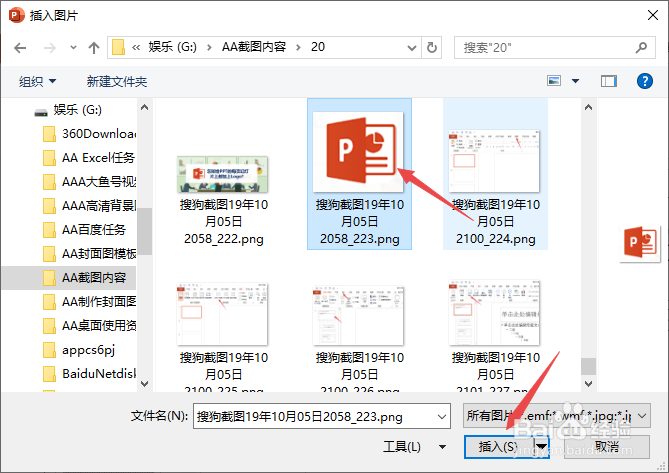Image resolution: width=669 pixels, height=473 pixels.
Task: Click the search magnifier icon
Action: pos(641,47)
